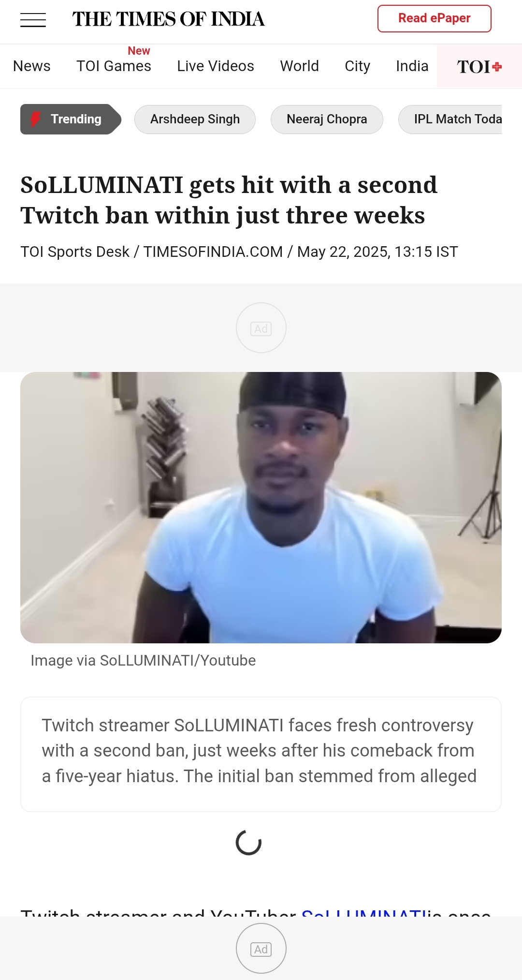Tap the top Ad placeholder icon
Image resolution: width=522 pixels, height=980 pixels.
261,328
